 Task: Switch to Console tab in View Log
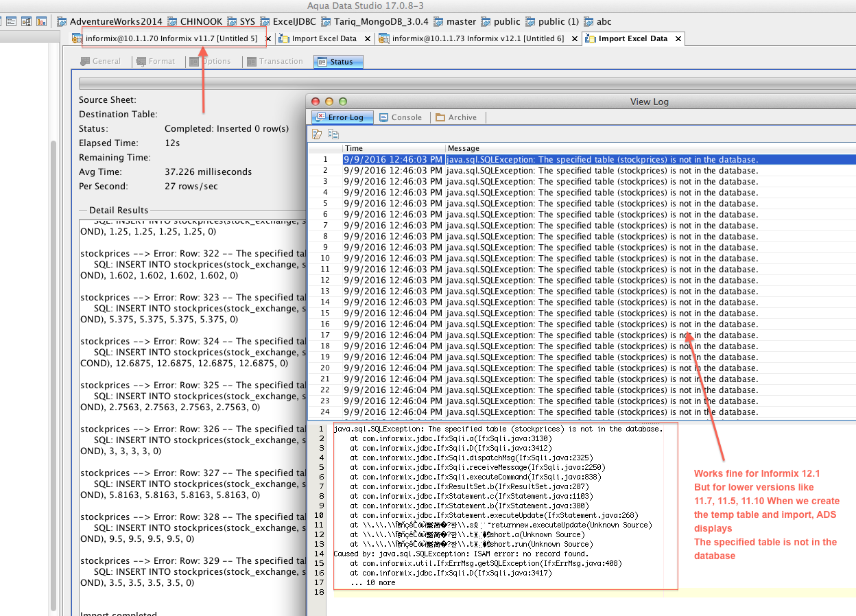pyautogui.click(x=401, y=117)
